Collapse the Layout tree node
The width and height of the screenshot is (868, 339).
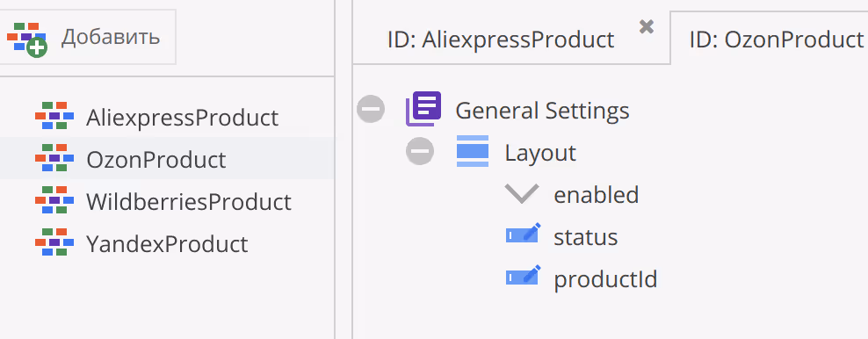click(420, 151)
